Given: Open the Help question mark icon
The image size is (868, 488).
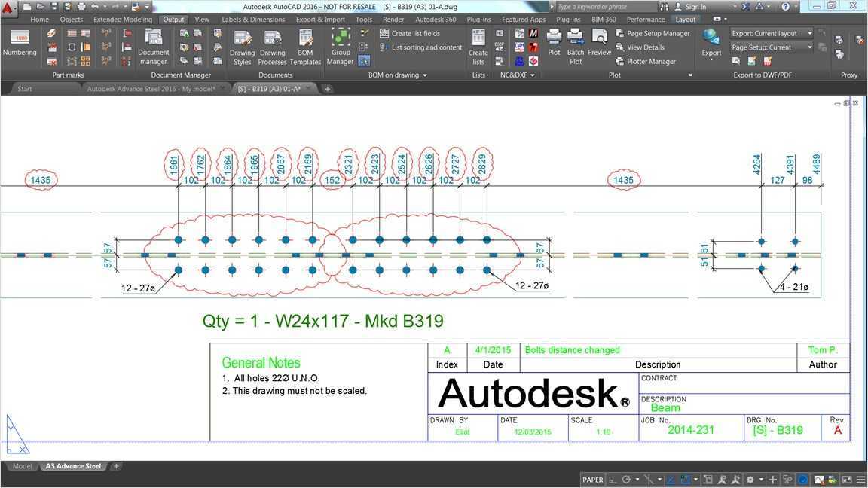Looking at the screenshot, I should [786, 7].
